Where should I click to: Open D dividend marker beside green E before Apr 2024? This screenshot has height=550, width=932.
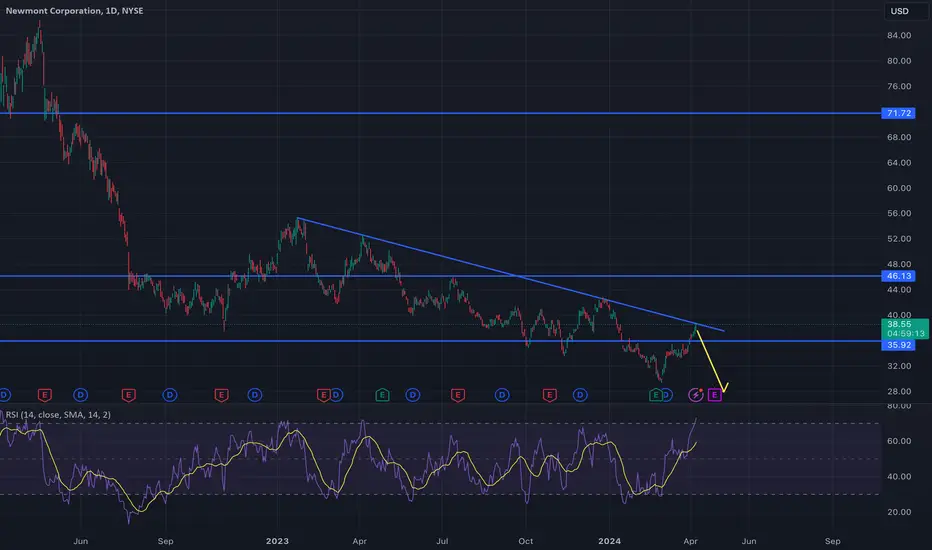667,395
